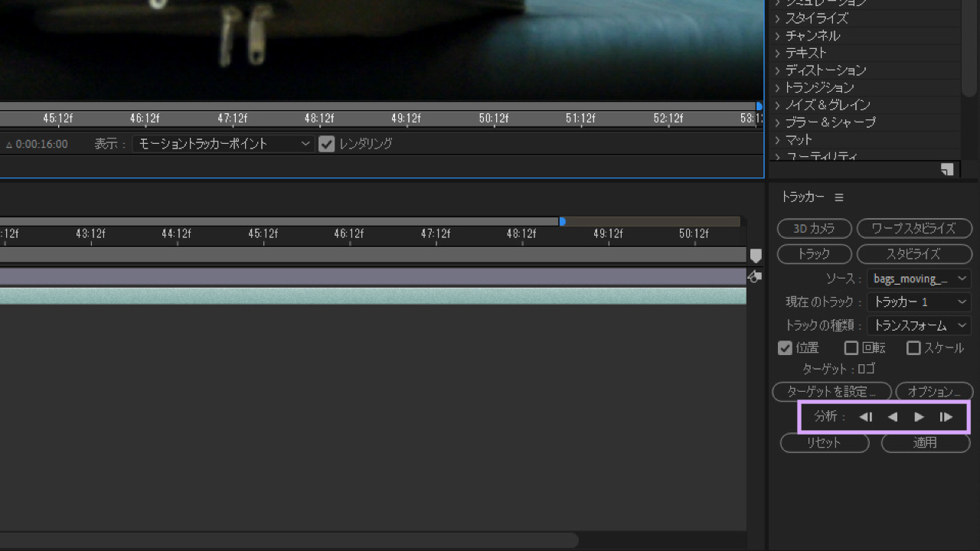980x551 pixels.
Task: Click the layer viewer blue end marker
Action: 759,106
